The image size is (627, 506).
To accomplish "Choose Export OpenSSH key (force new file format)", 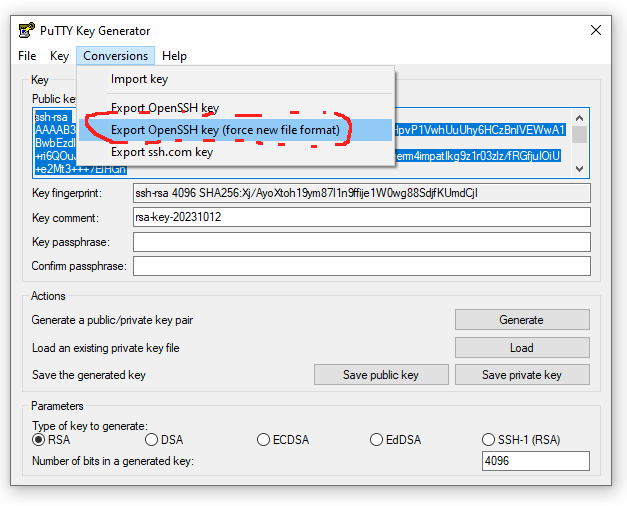I will point(225,130).
